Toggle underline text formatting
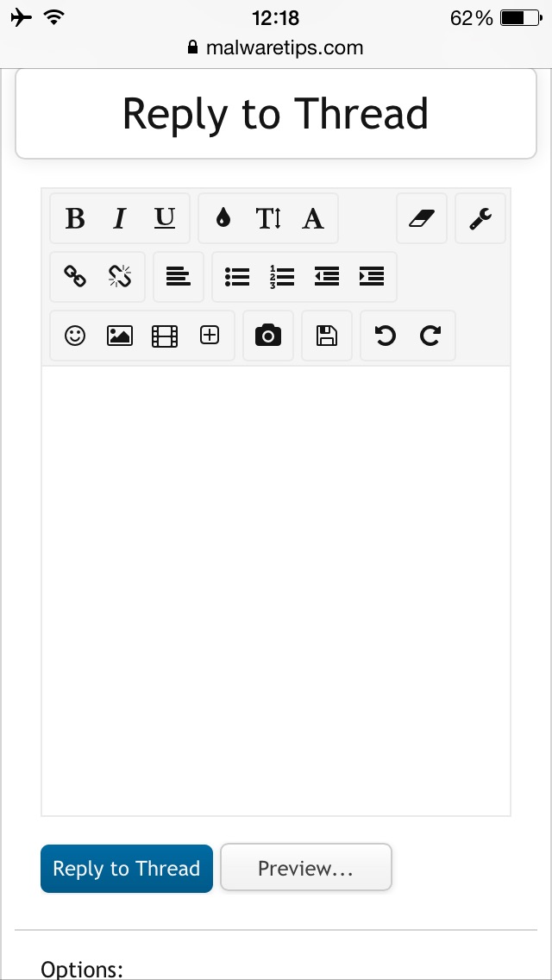Image resolution: width=552 pixels, height=980 pixels. point(165,218)
